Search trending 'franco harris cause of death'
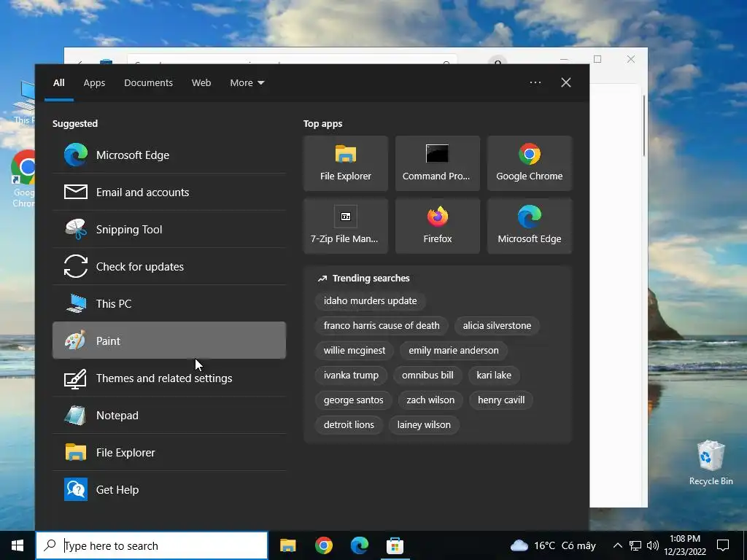This screenshot has height=560, width=747. (x=382, y=326)
